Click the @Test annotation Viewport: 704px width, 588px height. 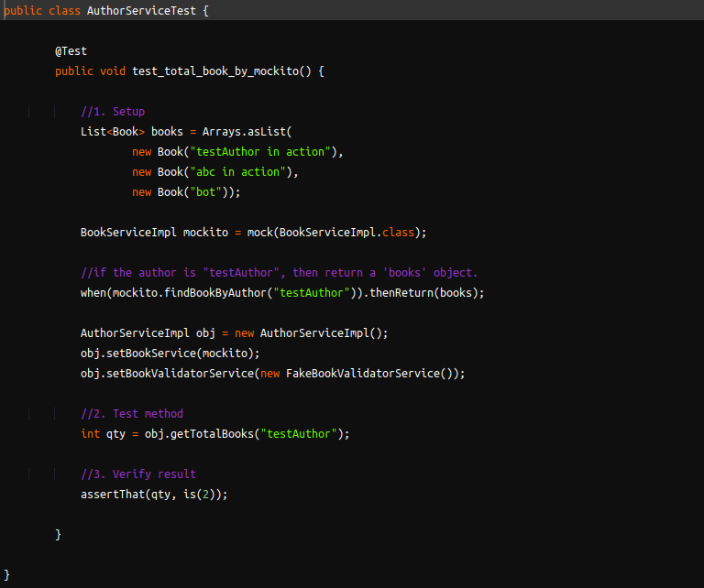71,51
